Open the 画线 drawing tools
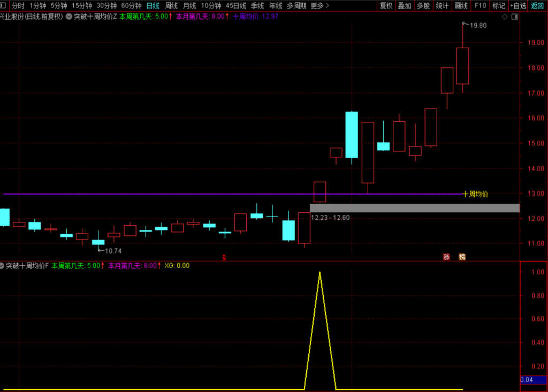The height and width of the screenshot is (392, 548). (x=461, y=5)
